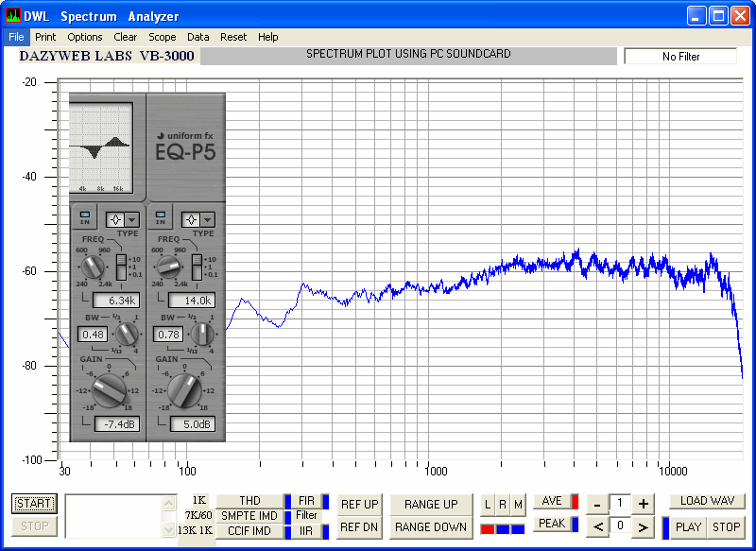Viewport: 756px width, 551px height.
Task: Select the R channel button
Action: [x=503, y=505]
